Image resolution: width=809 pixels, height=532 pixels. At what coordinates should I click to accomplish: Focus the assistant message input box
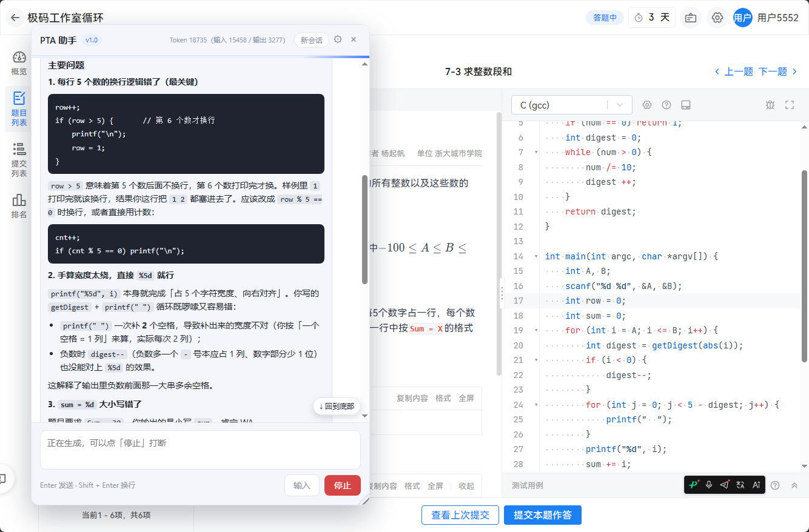[200, 450]
